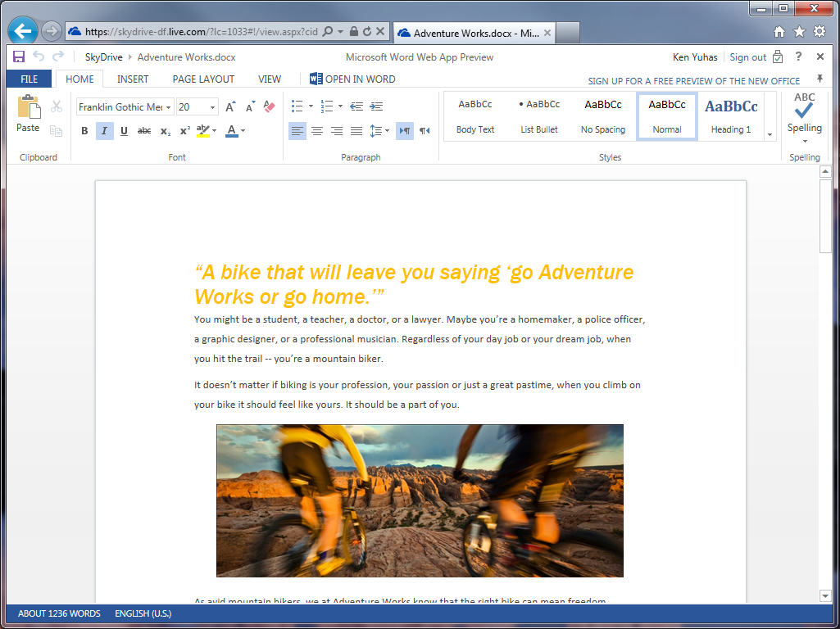This screenshot has height=629, width=840.
Task: Switch to the INSERT tab
Action: point(133,79)
